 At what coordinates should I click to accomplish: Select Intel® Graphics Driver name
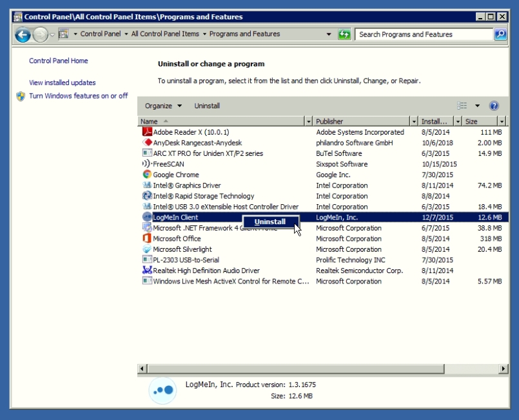point(187,186)
